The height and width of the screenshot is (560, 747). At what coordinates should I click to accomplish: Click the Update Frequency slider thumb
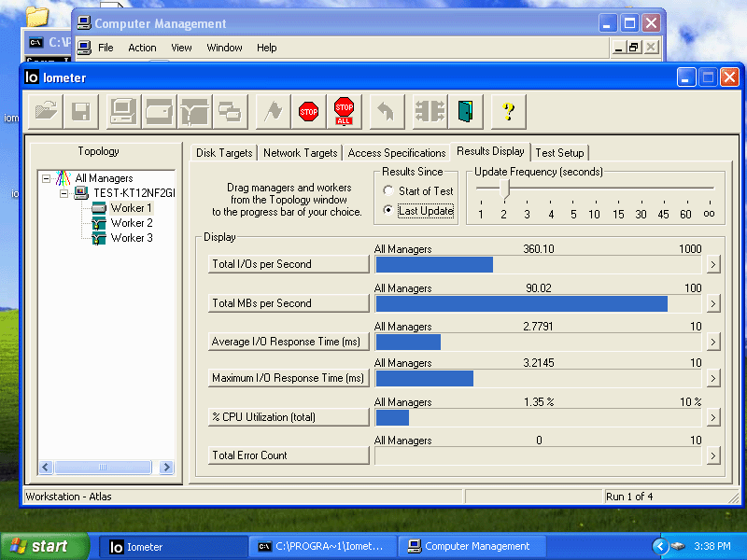[504, 189]
